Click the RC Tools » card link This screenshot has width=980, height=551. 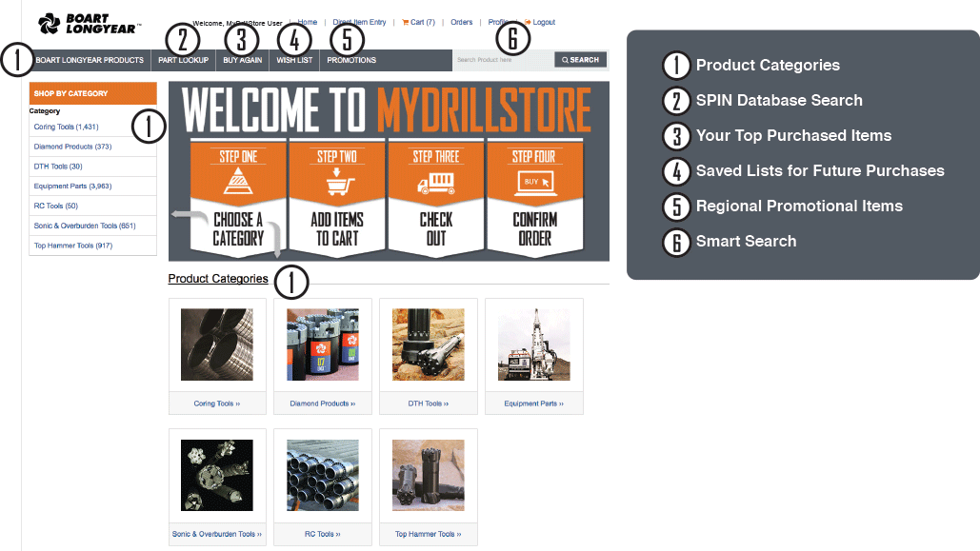coord(323,534)
